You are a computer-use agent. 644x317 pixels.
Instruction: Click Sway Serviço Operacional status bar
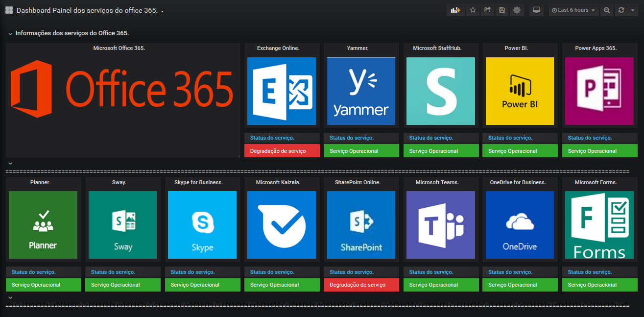point(123,285)
